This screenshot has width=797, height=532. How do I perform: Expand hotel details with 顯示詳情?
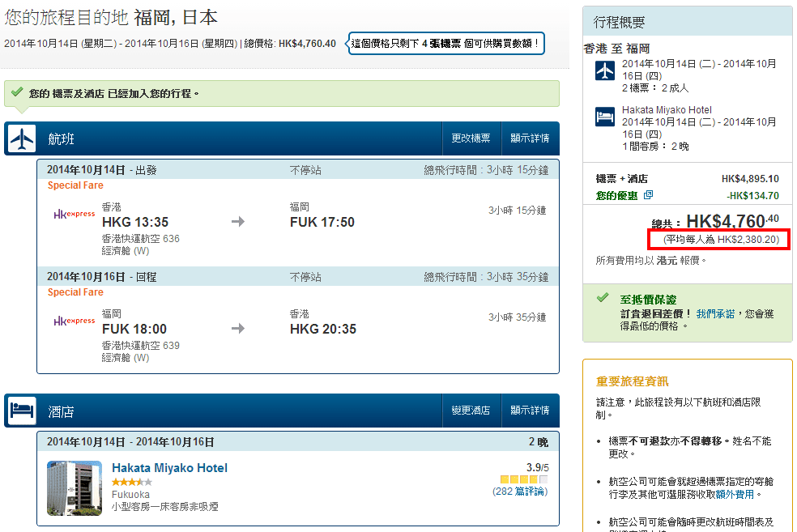tap(530, 411)
